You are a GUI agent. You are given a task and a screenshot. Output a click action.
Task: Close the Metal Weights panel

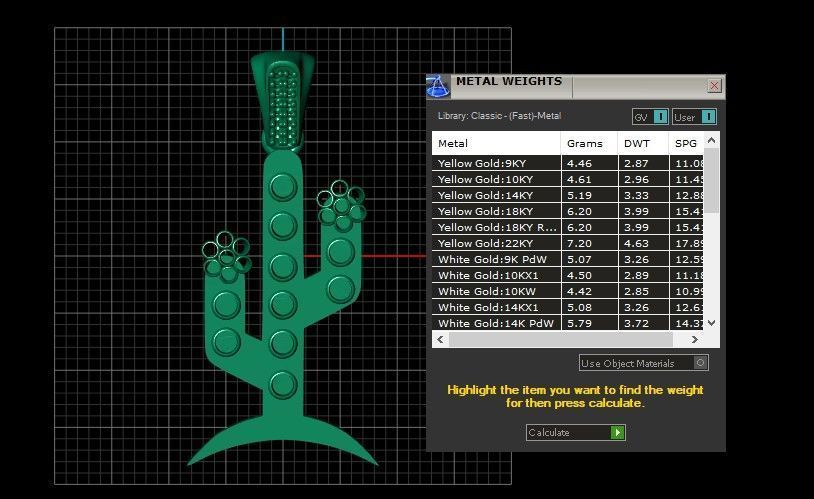point(714,86)
